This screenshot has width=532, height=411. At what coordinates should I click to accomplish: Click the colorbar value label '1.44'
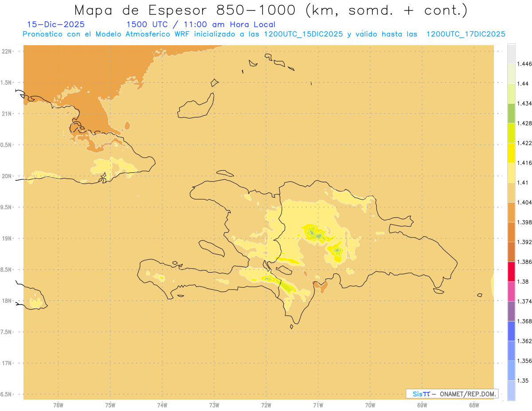pos(523,84)
